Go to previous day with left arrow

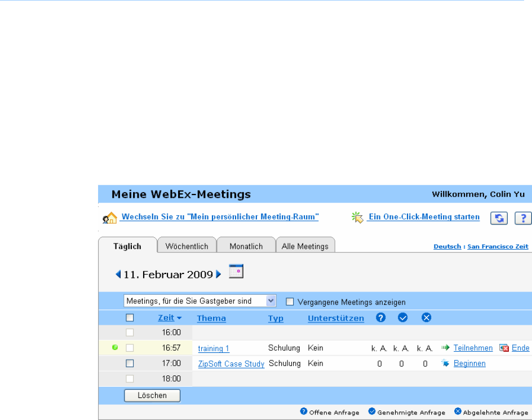(118, 274)
